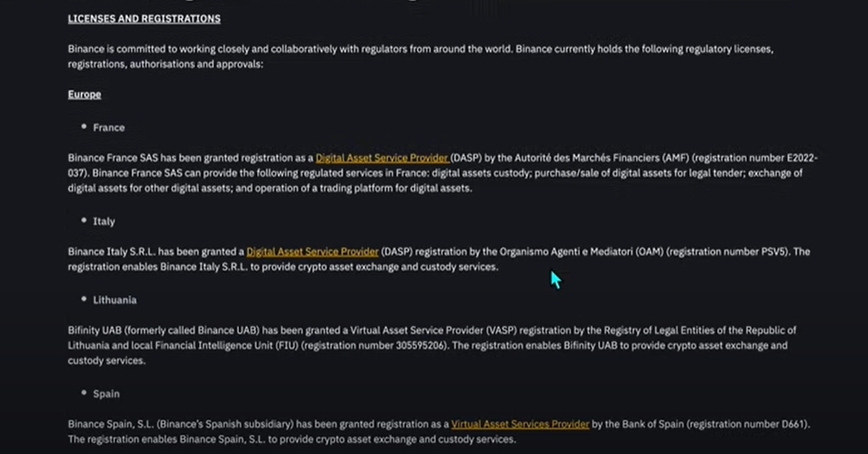Open Digital Asset Service Provider link under Italy

[x=313, y=251]
